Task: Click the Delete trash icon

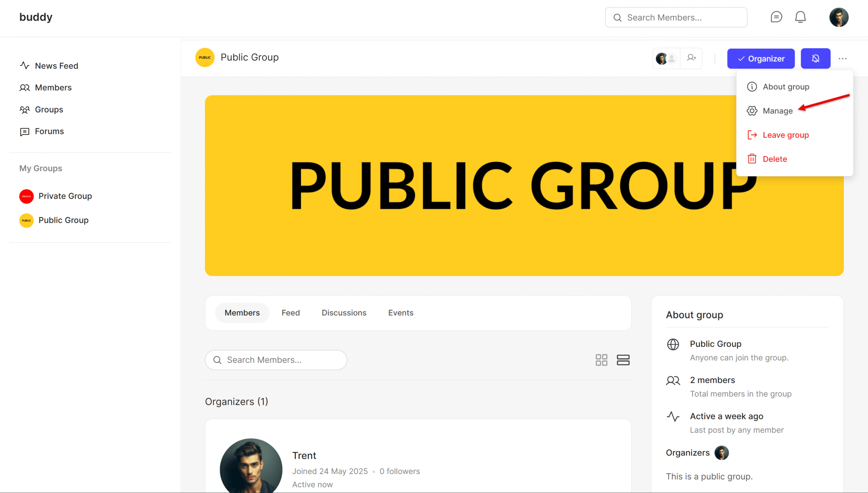Action: click(x=752, y=159)
